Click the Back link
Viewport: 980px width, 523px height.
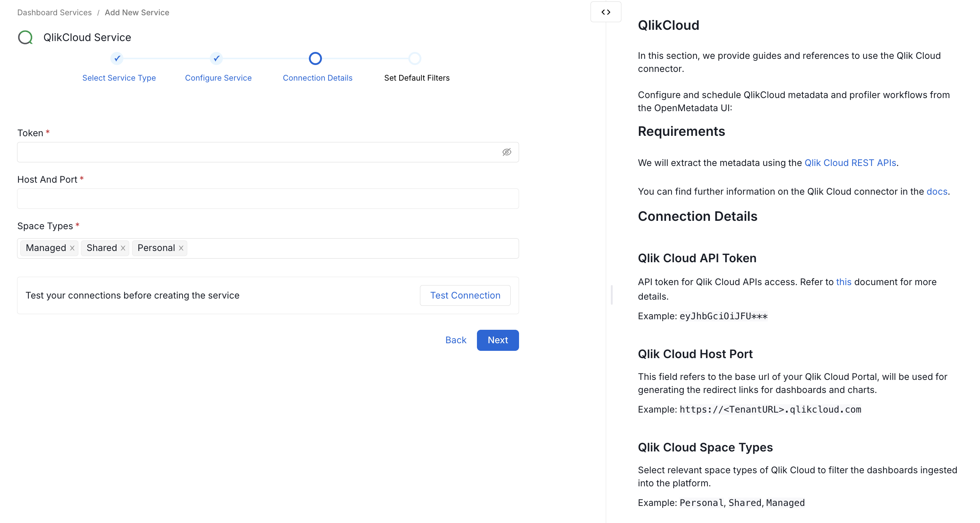tap(456, 340)
